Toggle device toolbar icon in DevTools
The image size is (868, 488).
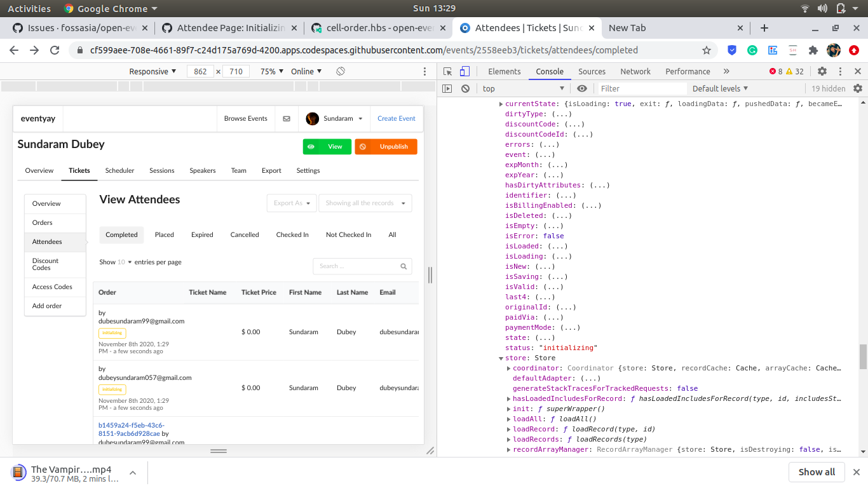pos(465,71)
